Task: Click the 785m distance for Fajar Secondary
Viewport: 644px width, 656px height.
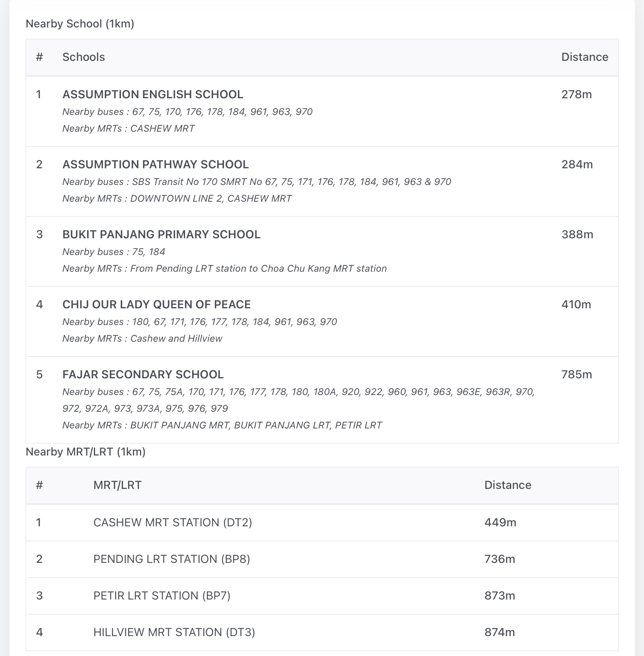Action: [x=576, y=375]
